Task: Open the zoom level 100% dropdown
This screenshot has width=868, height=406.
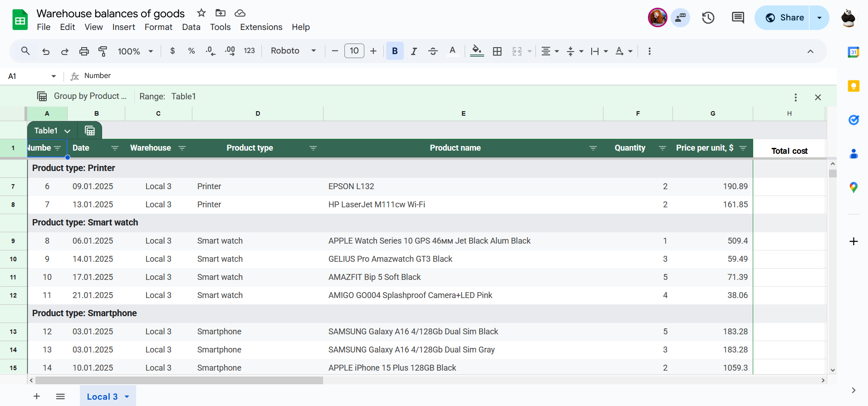Action: [x=135, y=51]
